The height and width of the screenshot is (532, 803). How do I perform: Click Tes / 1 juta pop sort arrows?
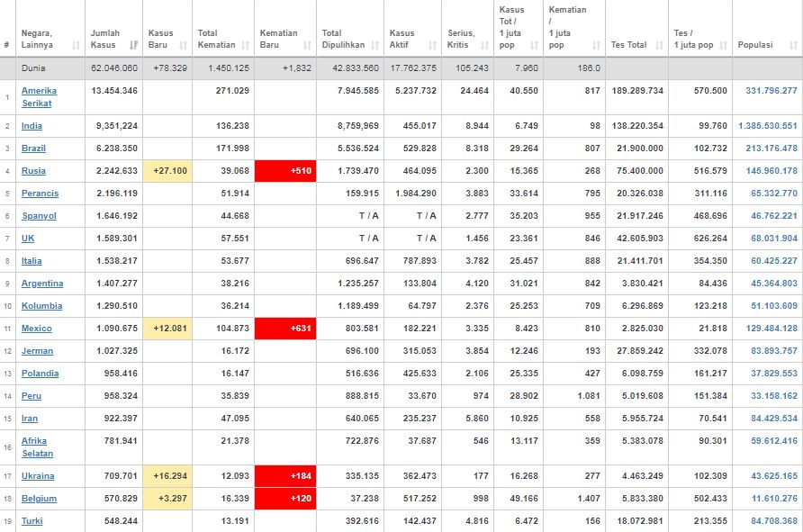(723, 45)
